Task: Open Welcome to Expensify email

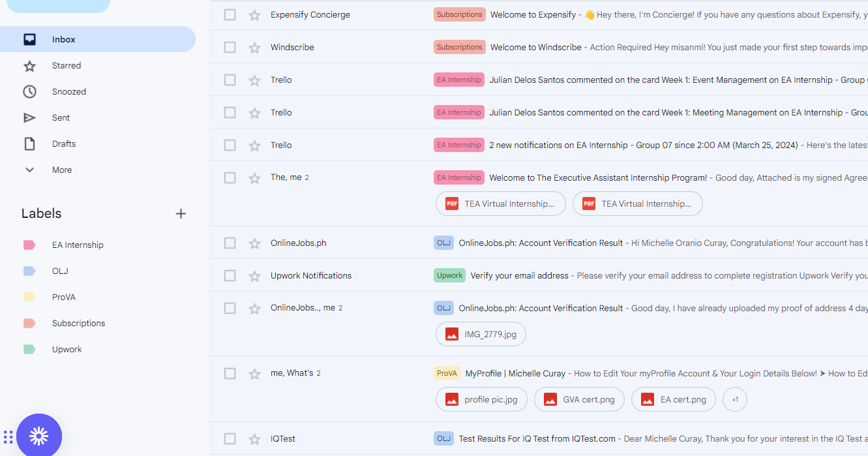Action: [538, 14]
